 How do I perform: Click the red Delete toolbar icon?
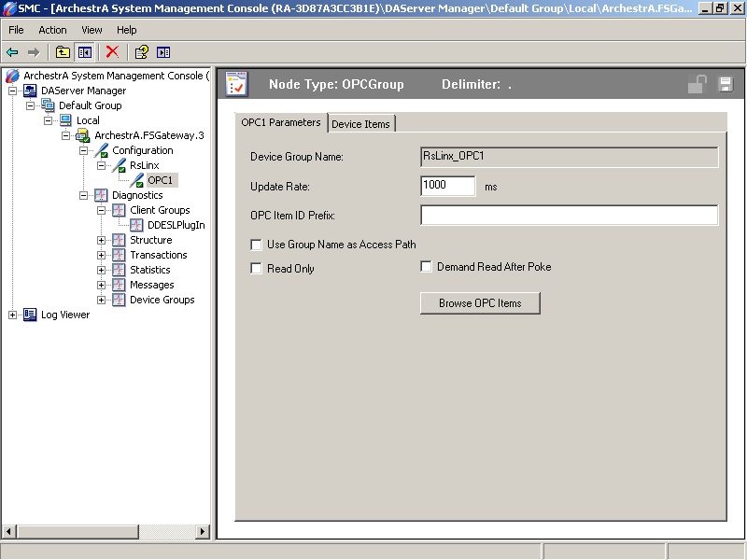point(112,52)
